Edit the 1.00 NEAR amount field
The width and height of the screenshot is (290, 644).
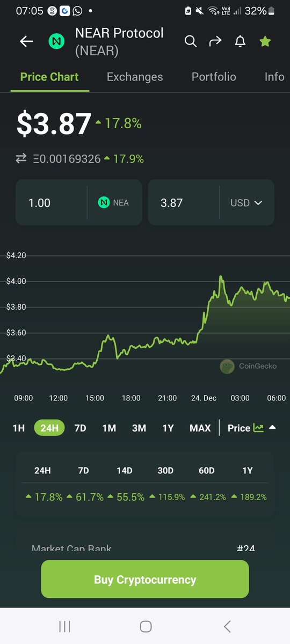51,203
